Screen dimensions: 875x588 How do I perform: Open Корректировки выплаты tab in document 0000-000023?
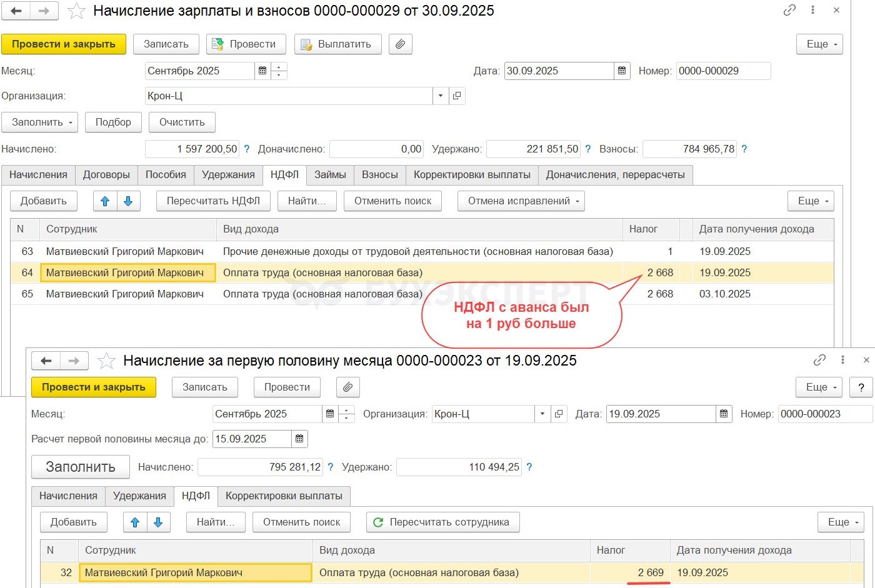(284, 496)
